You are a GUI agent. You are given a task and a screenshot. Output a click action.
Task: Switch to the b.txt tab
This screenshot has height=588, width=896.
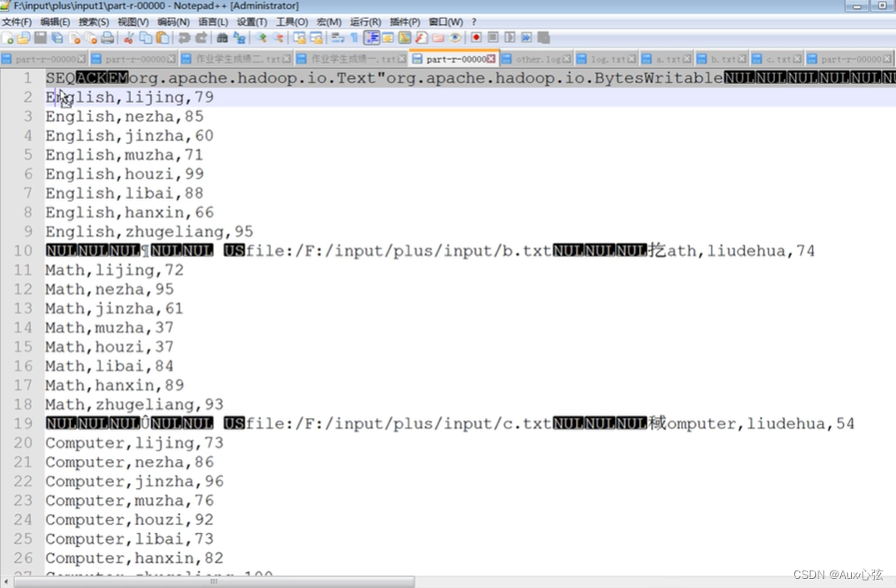[723, 59]
